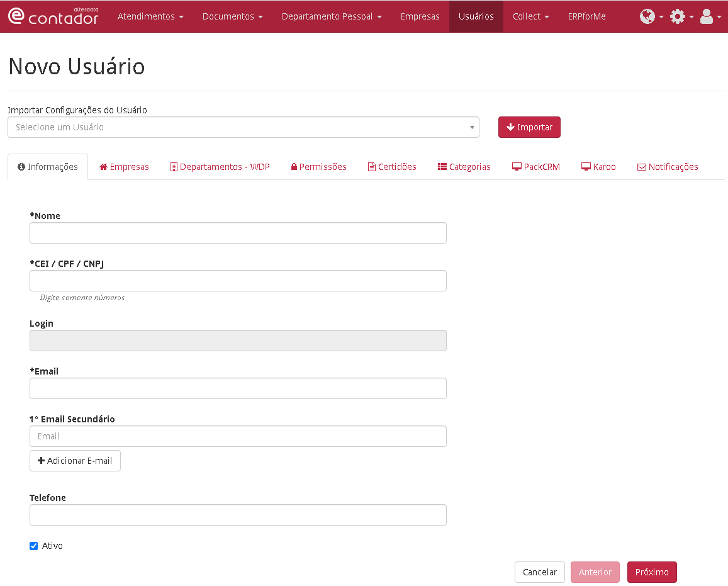728x586 pixels.
Task: Focus the Telefone input field
Action: (238, 515)
